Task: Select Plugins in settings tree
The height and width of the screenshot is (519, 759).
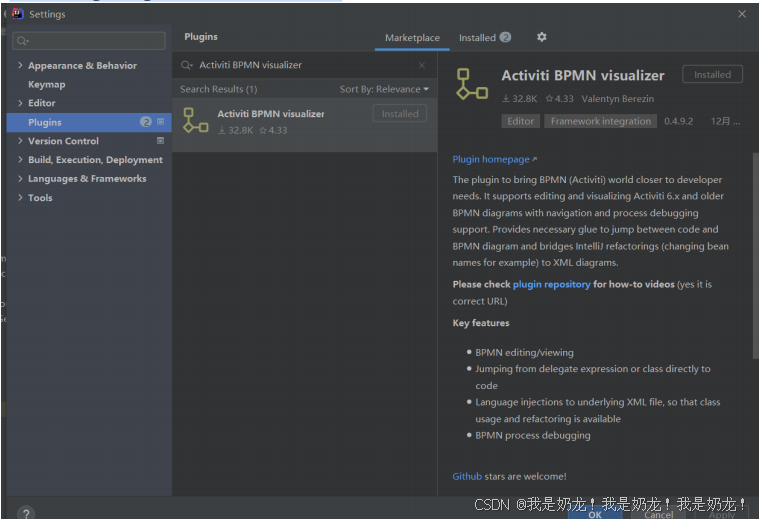Action: click(89, 122)
